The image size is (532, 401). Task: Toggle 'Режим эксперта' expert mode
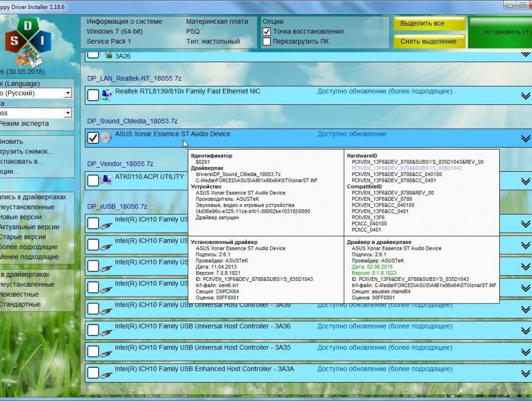pos(24,124)
